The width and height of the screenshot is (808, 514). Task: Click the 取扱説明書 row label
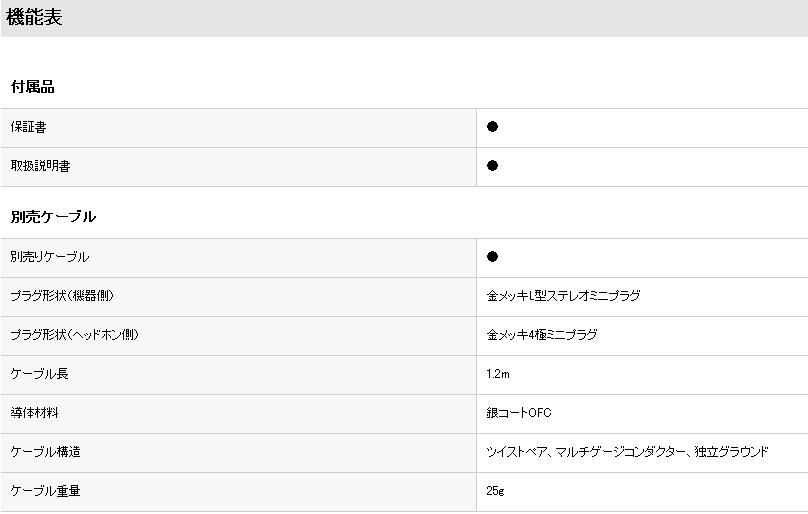point(40,166)
